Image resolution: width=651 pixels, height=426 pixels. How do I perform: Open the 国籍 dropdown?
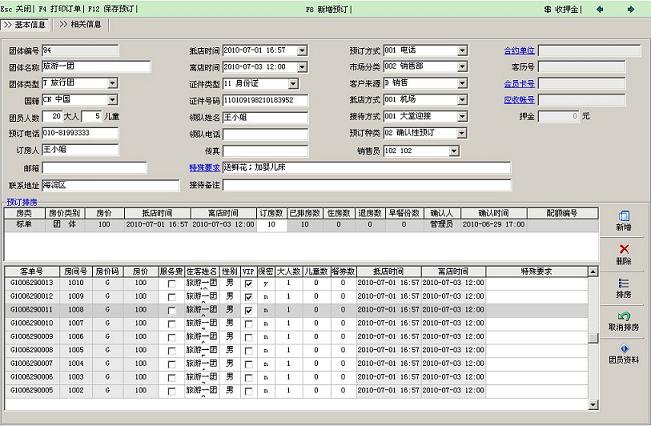pyautogui.click(x=113, y=100)
